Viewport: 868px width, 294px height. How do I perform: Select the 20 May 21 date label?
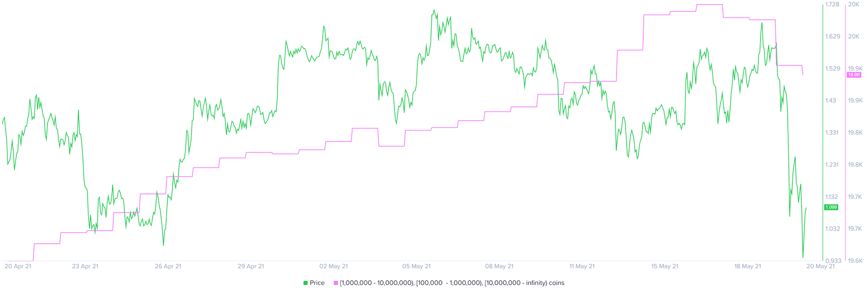pos(821,266)
